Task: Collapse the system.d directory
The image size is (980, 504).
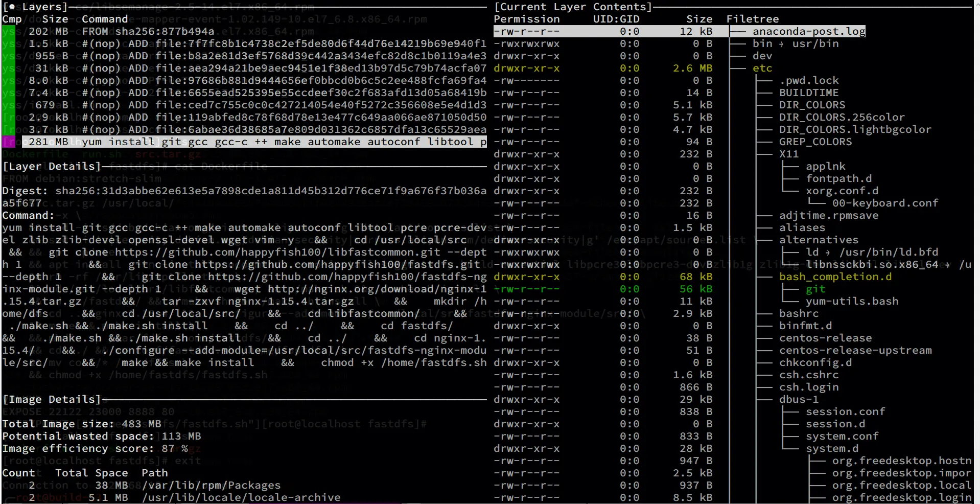Action: click(x=832, y=448)
